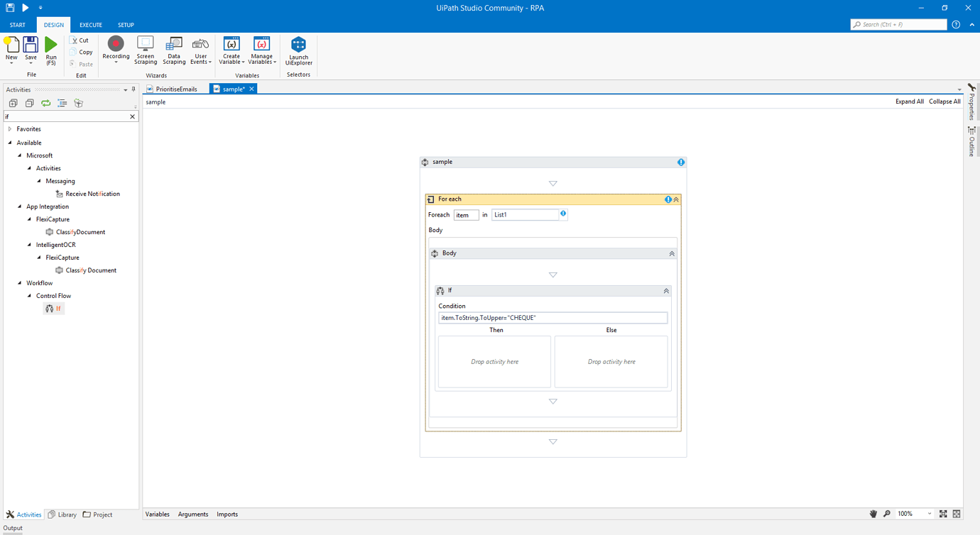Select the pan hand tool
This screenshot has height=535, width=980.
coord(873,514)
